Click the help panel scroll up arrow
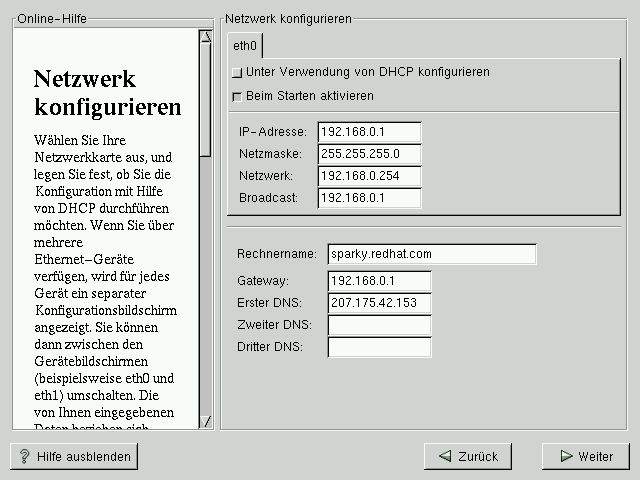This screenshot has height=480, width=640. click(x=205, y=37)
